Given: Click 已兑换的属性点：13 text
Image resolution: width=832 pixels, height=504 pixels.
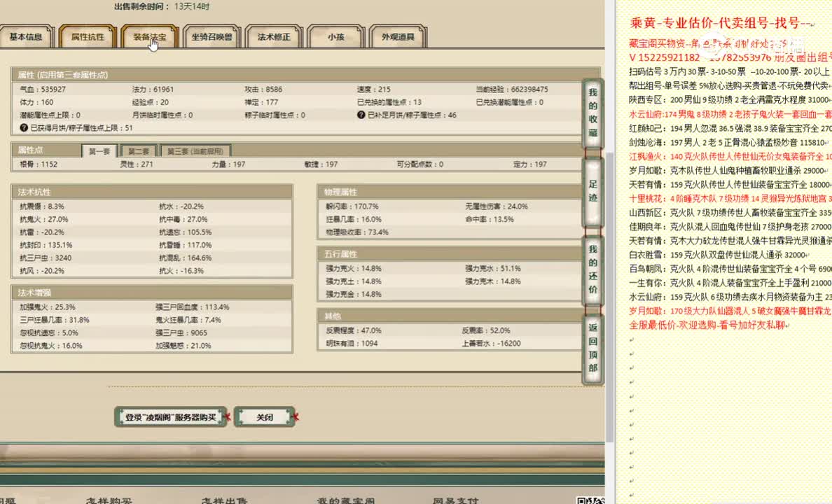Looking at the screenshot, I should [389, 102].
